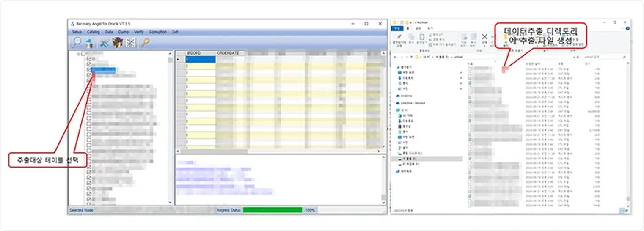644x231 pixels.
Task: Click the golden key toolbar icon
Action: (x=145, y=43)
